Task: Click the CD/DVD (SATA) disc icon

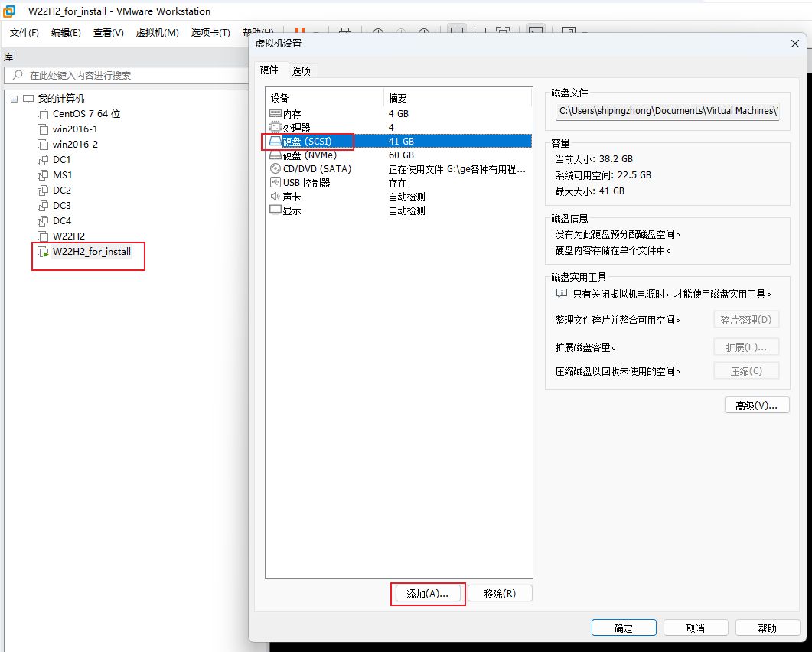Action: (276, 169)
